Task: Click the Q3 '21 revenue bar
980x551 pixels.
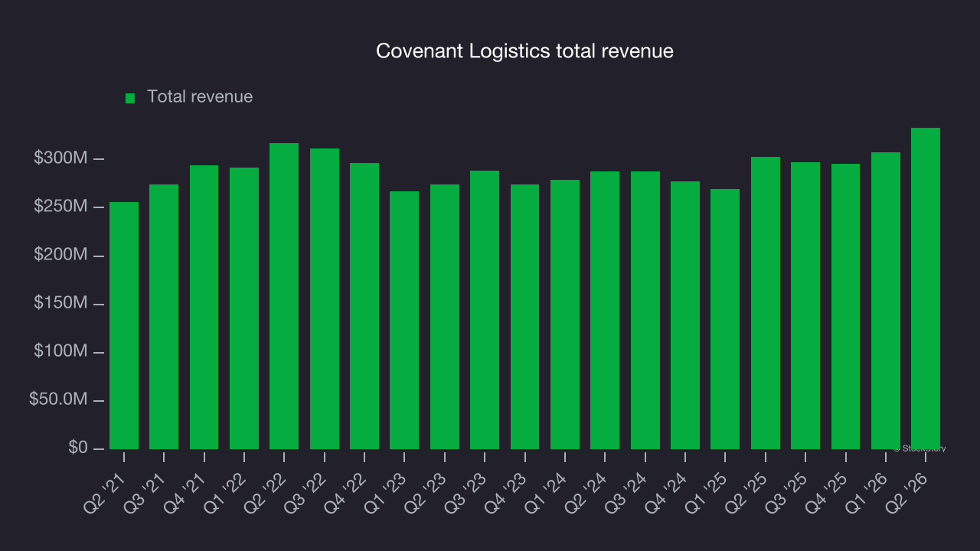Action: tap(164, 317)
